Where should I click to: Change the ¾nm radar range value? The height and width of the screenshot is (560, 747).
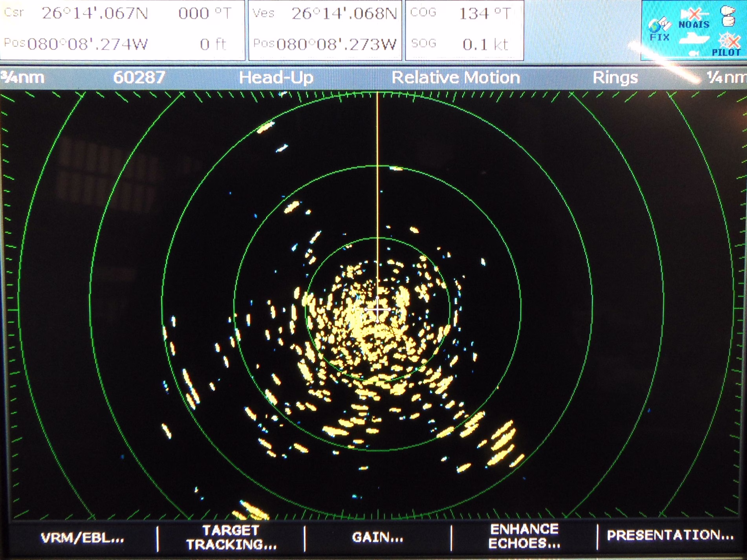pos(23,77)
